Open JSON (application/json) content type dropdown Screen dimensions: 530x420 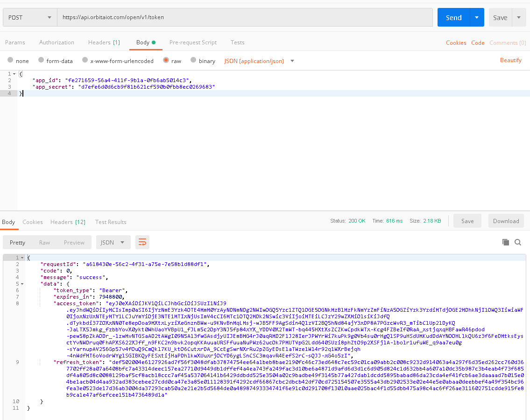tap(259, 61)
